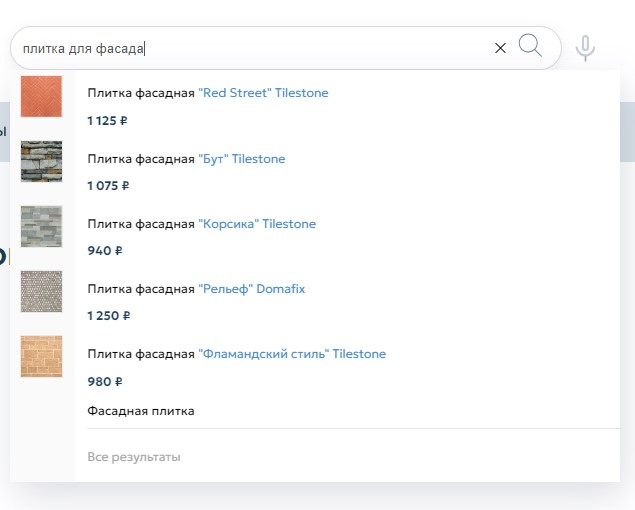The image size is (635, 510).
Task: Open "Бут" Tilestone stone thumbnail
Action: coord(41,161)
